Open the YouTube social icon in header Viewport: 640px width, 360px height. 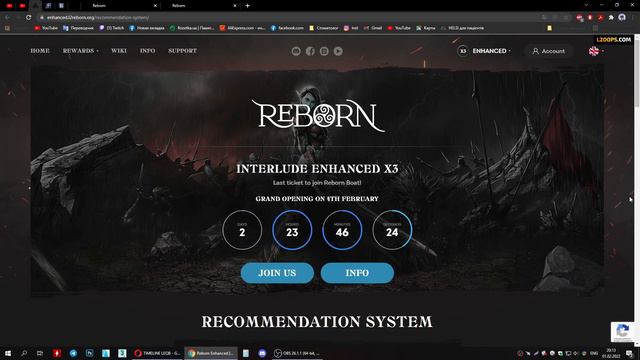coord(338,51)
